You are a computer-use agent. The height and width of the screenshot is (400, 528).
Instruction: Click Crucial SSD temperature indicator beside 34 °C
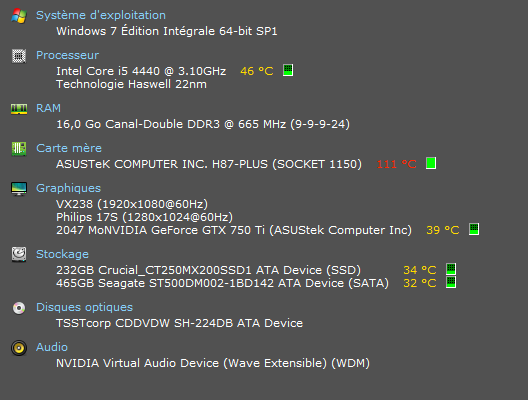point(451,269)
